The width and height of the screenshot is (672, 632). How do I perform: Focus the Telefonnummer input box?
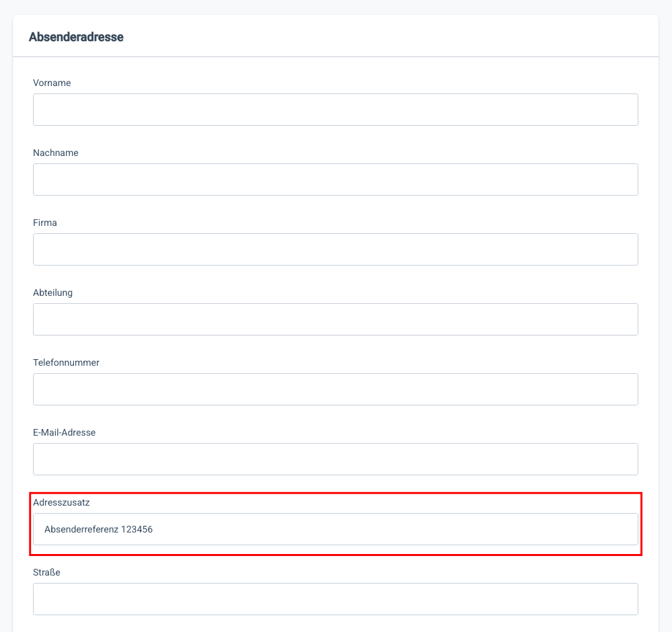click(x=335, y=389)
